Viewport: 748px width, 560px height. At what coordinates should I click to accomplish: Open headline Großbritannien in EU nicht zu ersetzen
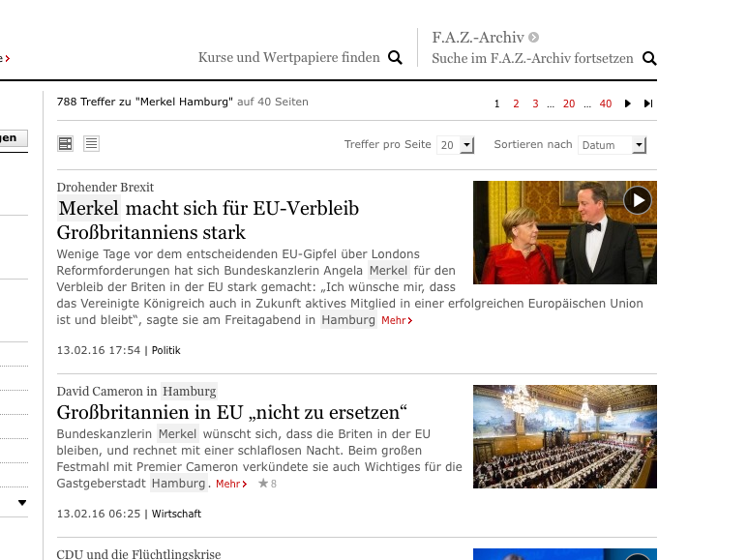tap(232, 412)
